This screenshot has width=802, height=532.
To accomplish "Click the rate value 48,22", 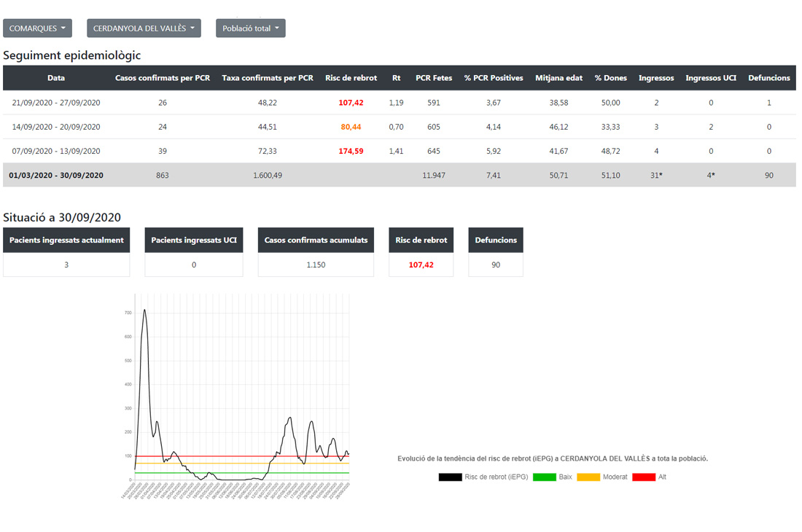I will (268, 103).
